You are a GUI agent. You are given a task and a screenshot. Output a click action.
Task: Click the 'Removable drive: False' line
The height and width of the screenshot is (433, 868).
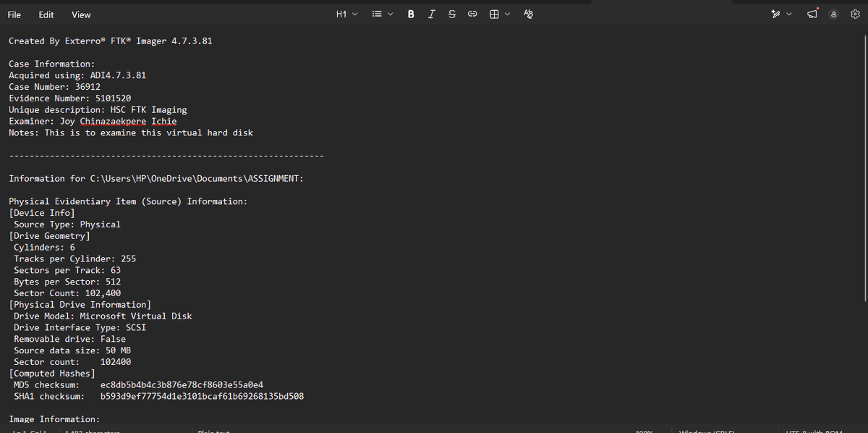coord(69,339)
